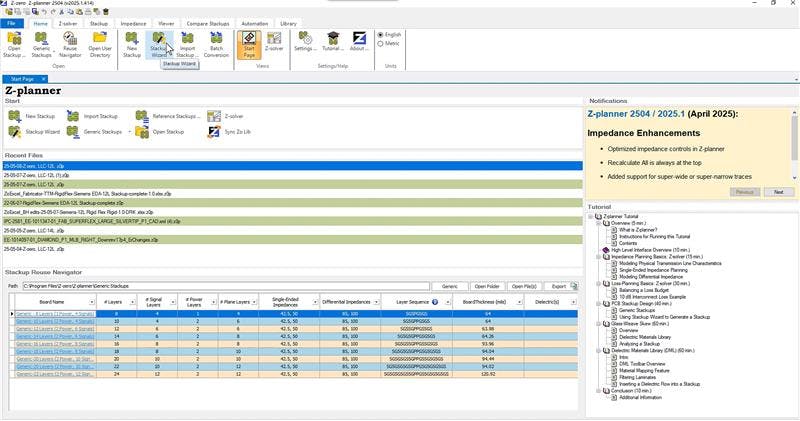The height and width of the screenshot is (421, 800).
Task: Open tutorial item Single-Ended Impedance Planning
Action: pyautogui.click(x=653, y=270)
